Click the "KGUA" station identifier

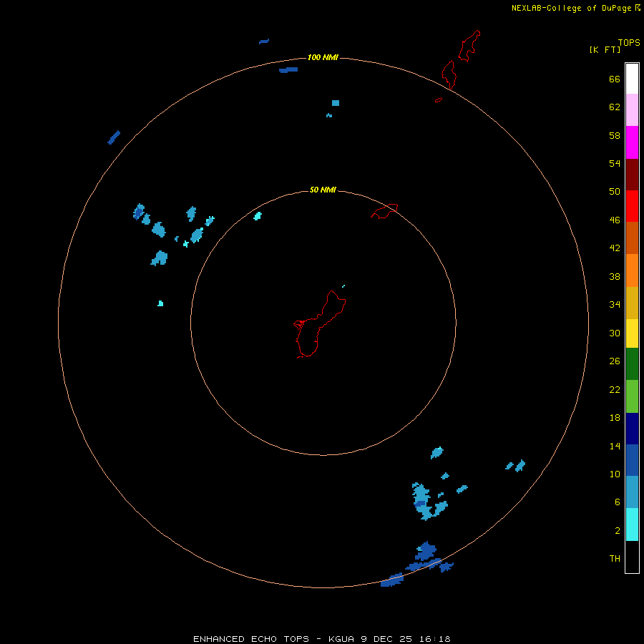(341, 639)
